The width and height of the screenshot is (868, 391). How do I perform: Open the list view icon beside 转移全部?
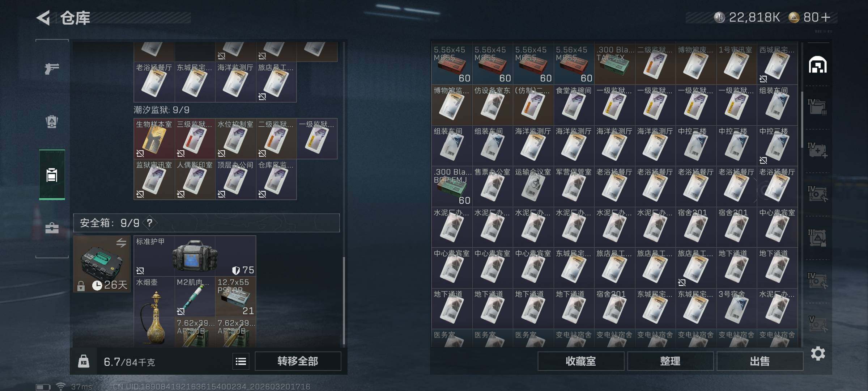pos(241,361)
